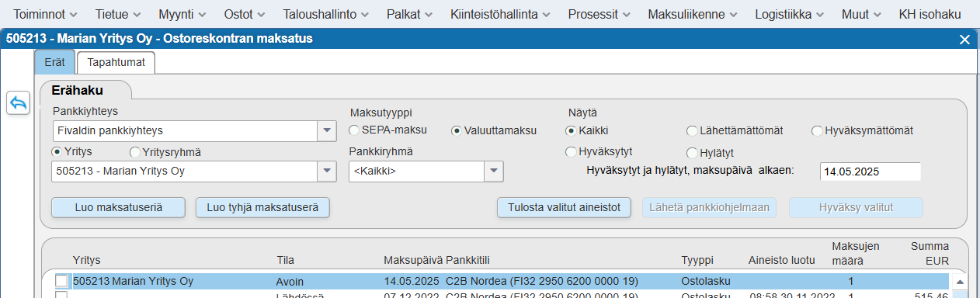
Task: Open the Toiminnot menu
Action: [45, 14]
